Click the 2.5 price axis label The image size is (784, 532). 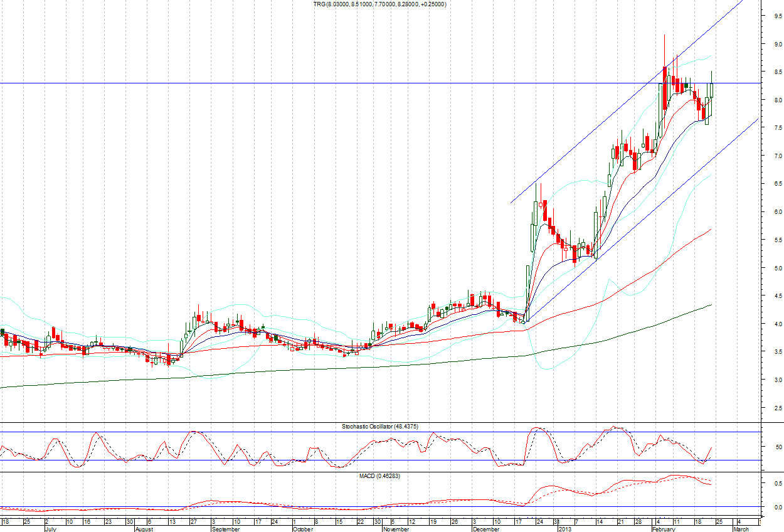777,408
